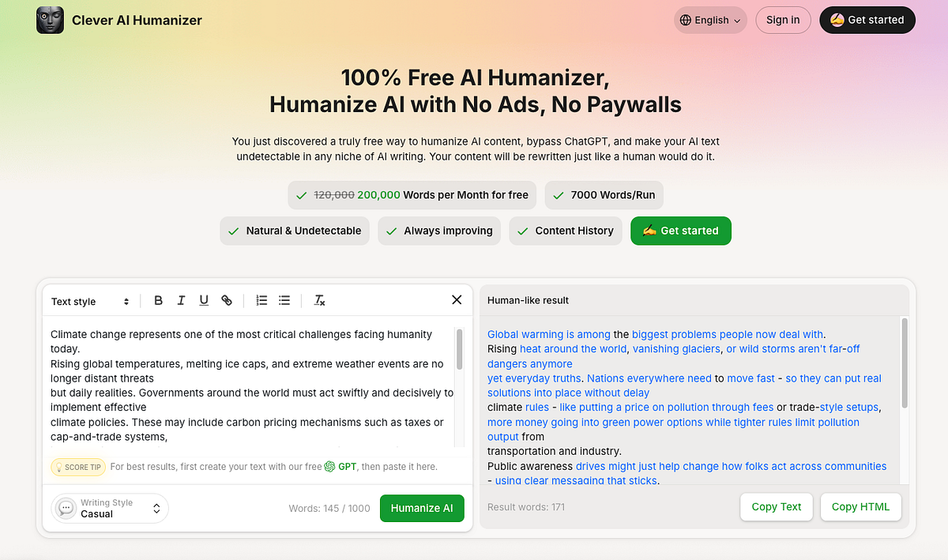Create a bulleted list
The height and width of the screenshot is (560, 948).
284,300
